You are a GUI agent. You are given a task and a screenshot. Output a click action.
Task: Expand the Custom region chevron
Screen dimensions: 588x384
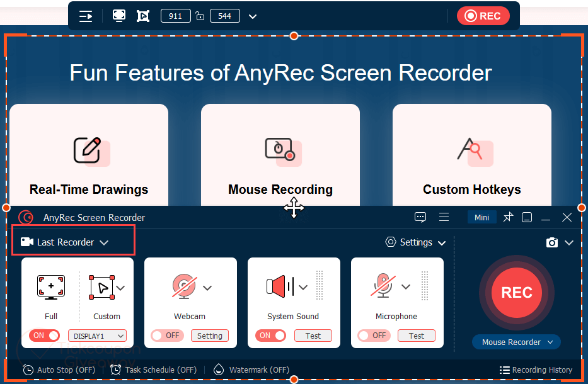click(120, 288)
